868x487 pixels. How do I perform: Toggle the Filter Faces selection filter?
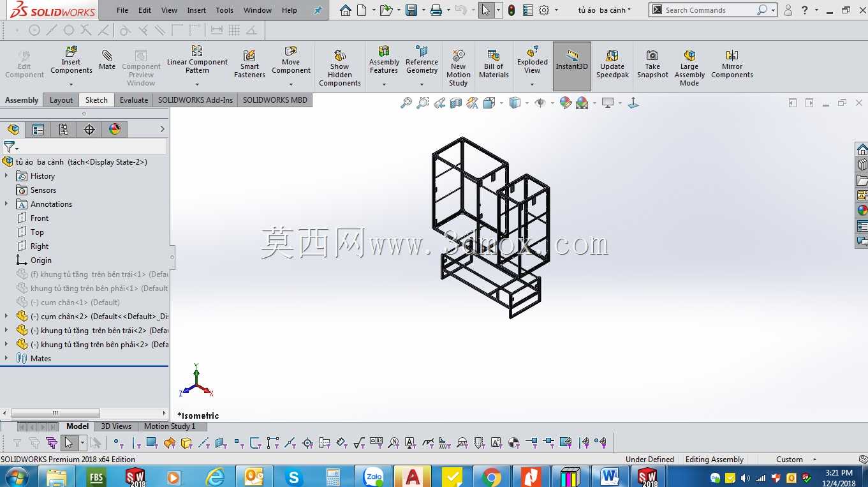[152, 442]
